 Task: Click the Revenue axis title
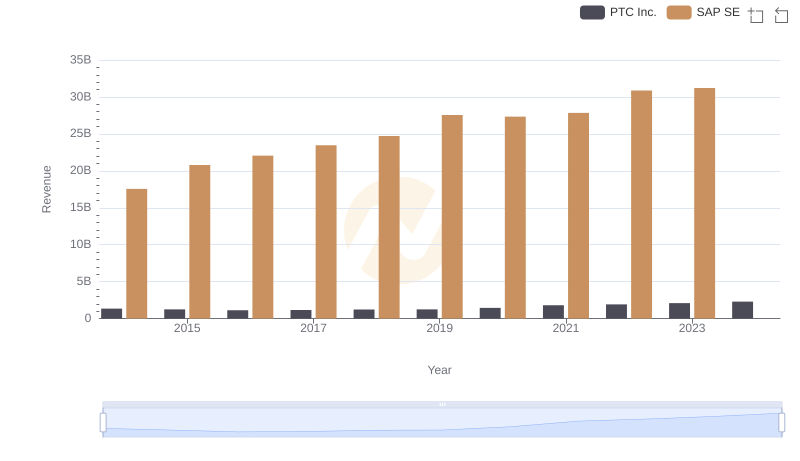click(x=46, y=189)
